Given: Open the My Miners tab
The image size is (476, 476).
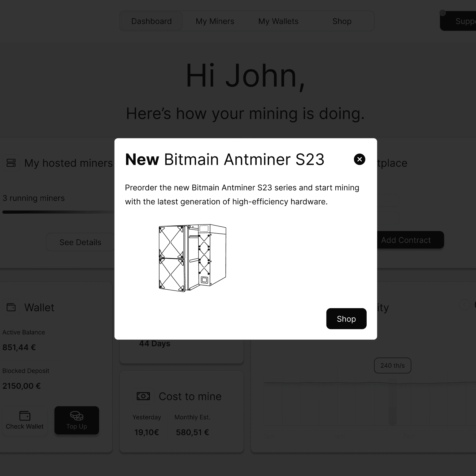Looking at the screenshot, I should [x=215, y=21].
